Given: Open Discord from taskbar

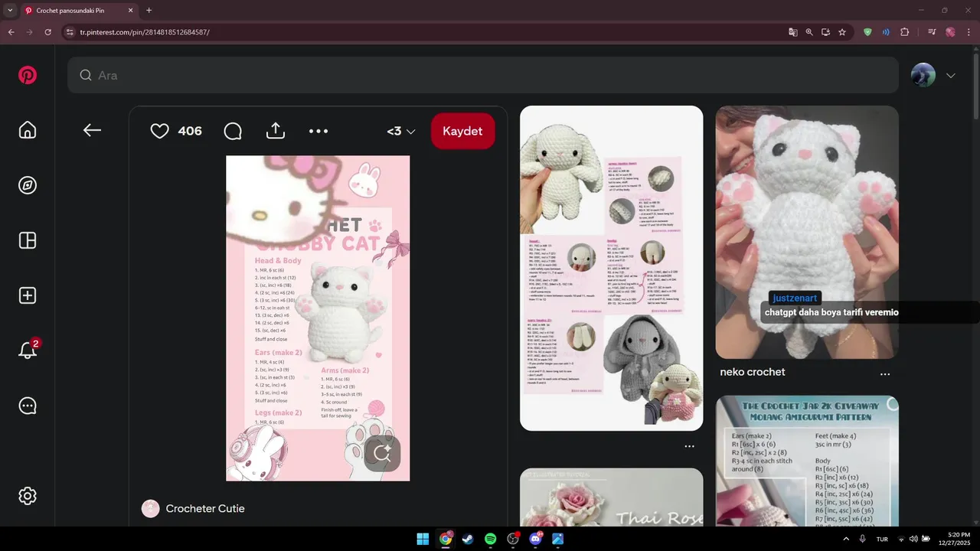Looking at the screenshot, I should click(535, 539).
